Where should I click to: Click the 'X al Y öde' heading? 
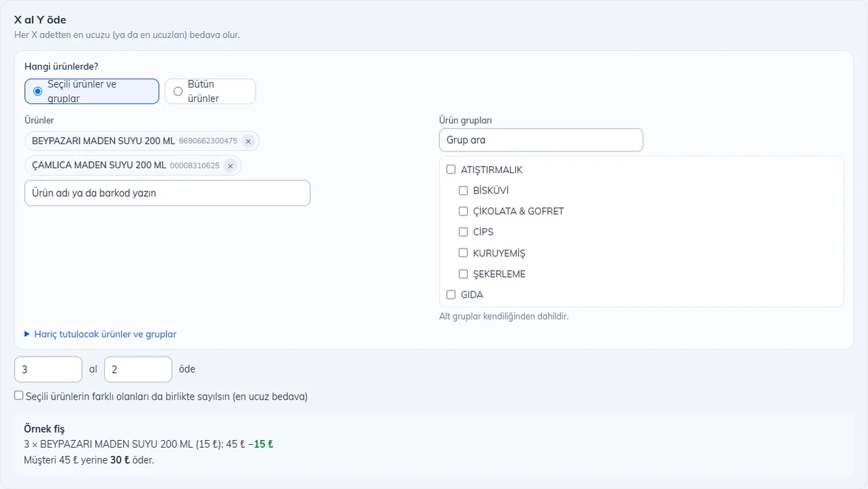pos(40,20)
